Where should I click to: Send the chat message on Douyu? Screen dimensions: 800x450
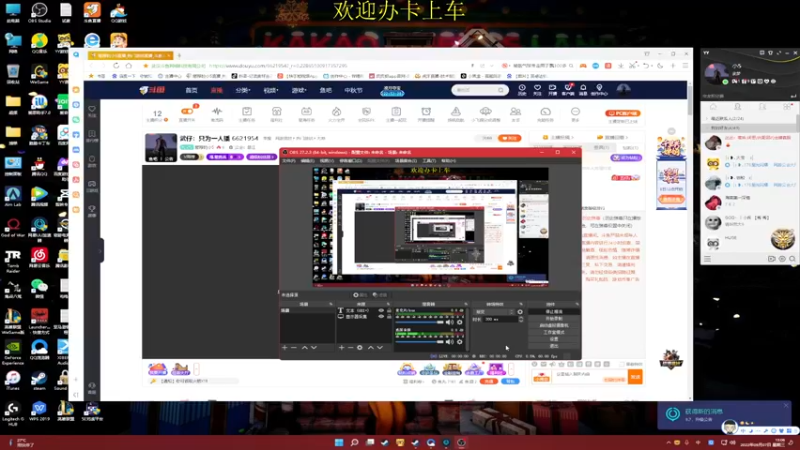pos(635,377)
